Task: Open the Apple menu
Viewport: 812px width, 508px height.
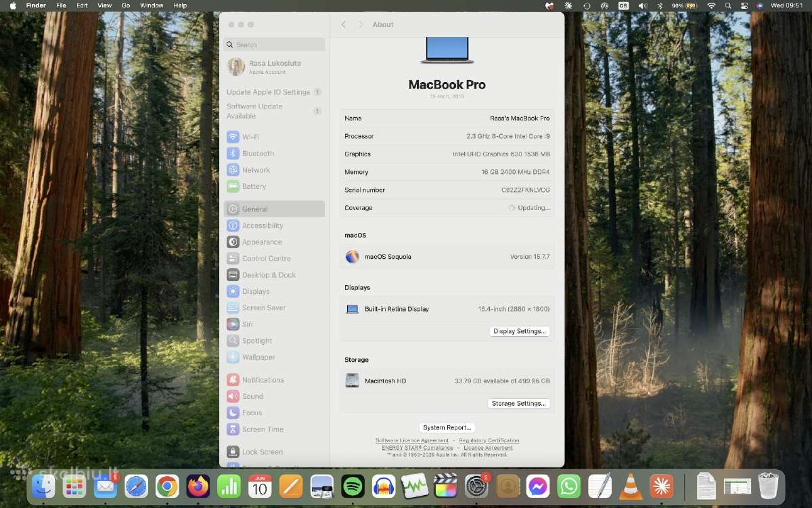Action: coord(12,5)
